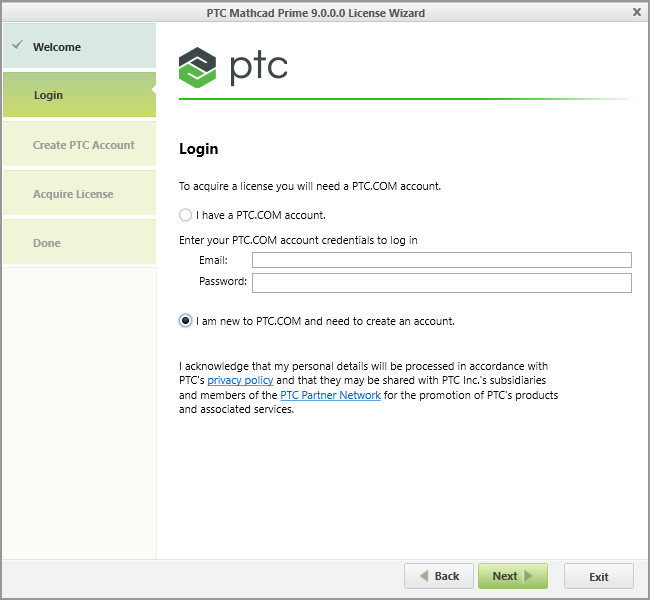
Task: Select the Welcome step in sidebar
Action: [80, 46]
